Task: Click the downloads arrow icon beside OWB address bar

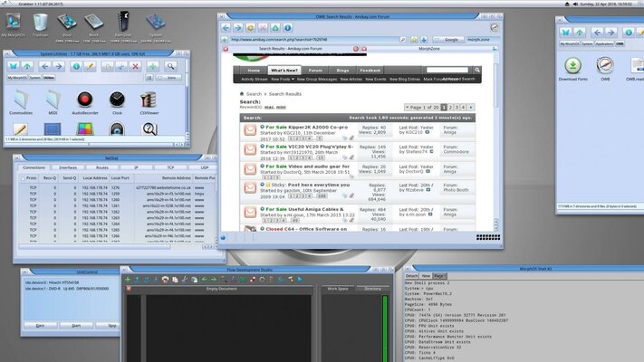Action: tap(424, 40)
